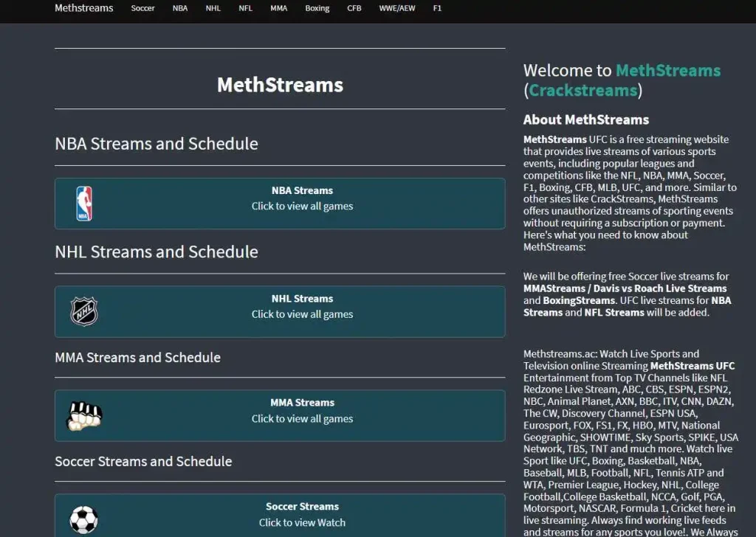The image size is (756, 537).
Task: Open the Soccer menu item
Action: click(x=142, y=9)
